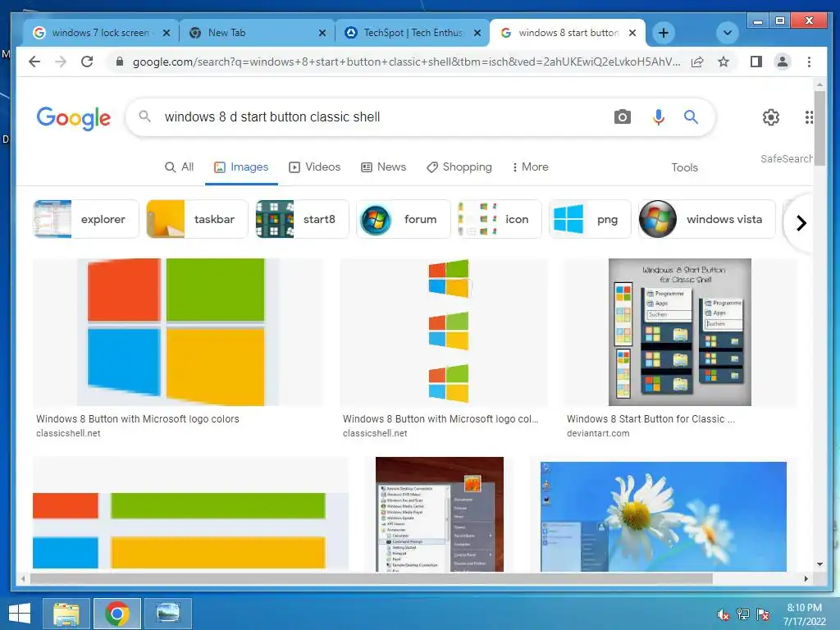Viewport: 840px width, 630px height.
Task: Switch to Videos results
Action: click(314, 167)
